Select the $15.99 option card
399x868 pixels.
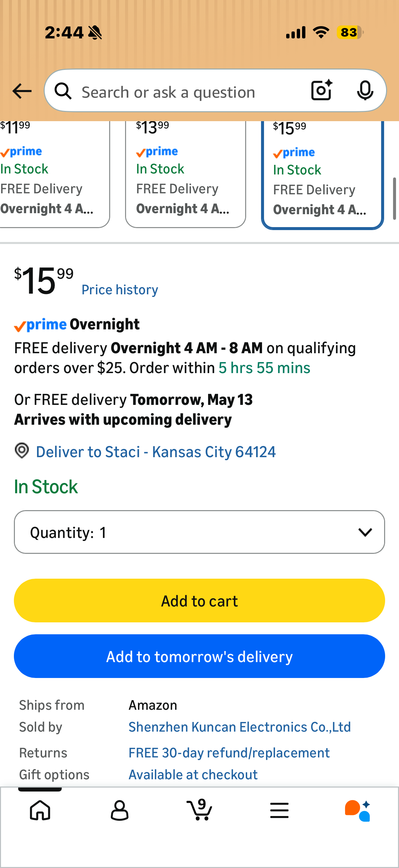323,175
